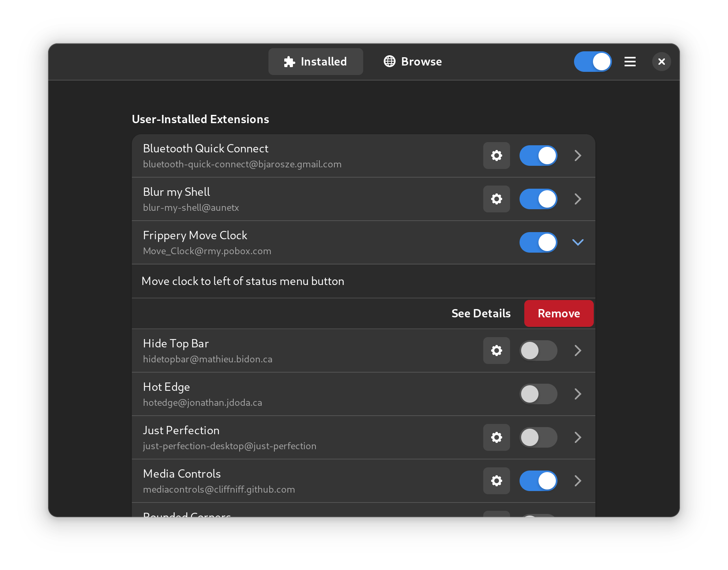The image size is (728, 570).
Task: Click mediacontrols@cliffniff.github.com identifier
Action: pyautogui.click(x=219, y=489)
